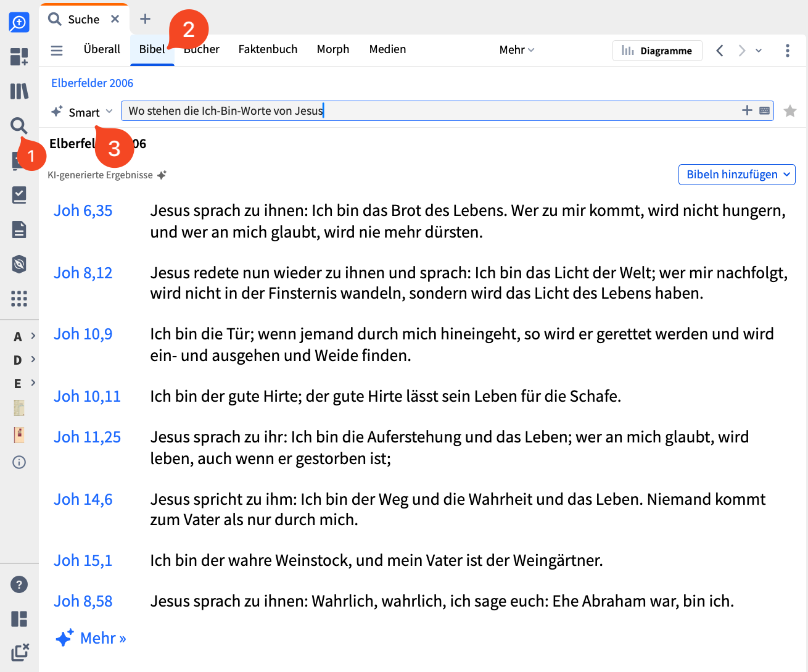
Task: Star this search as favorite
Action: 790,111
